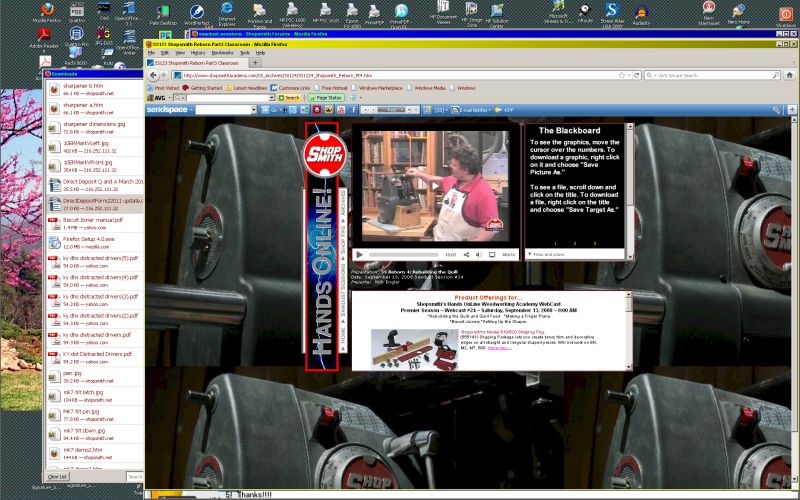
Task: Click the Facebook icon in sendspace toolbar
Action: coord(353,110)
